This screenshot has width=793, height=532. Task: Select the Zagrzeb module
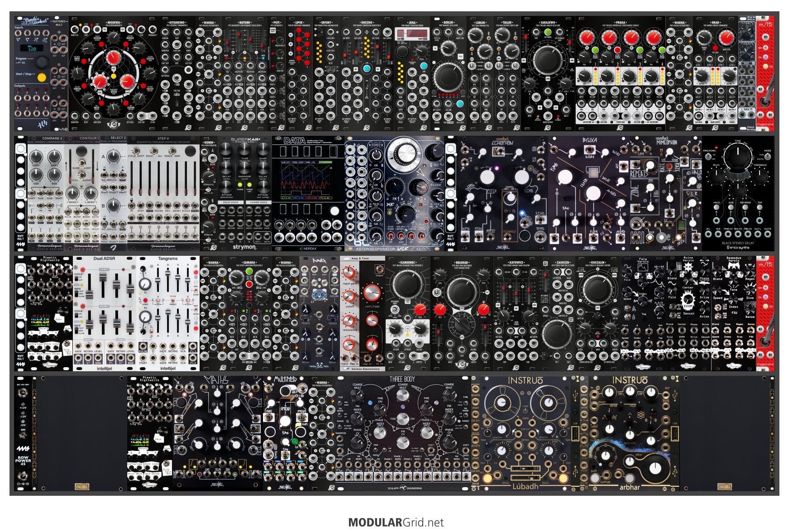pyautogui.click(x=557, y=313)
